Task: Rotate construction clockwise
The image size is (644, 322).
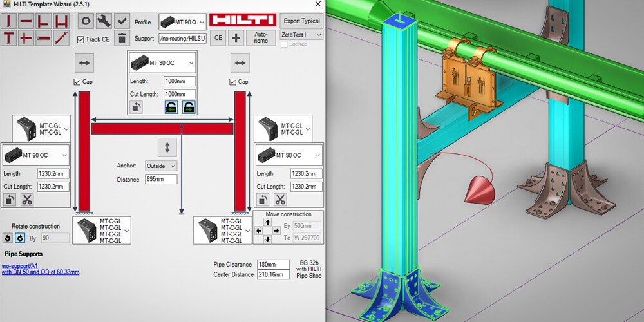Action: (20, 238)
